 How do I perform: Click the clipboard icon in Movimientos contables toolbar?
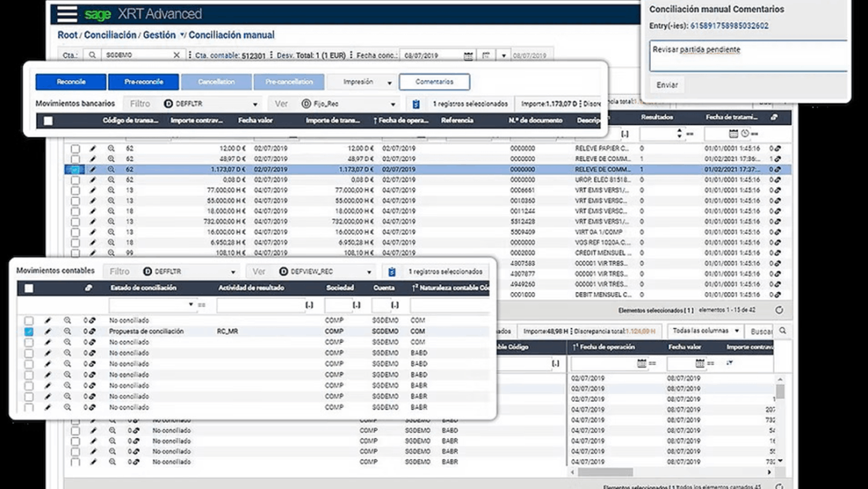pos(392,271)
